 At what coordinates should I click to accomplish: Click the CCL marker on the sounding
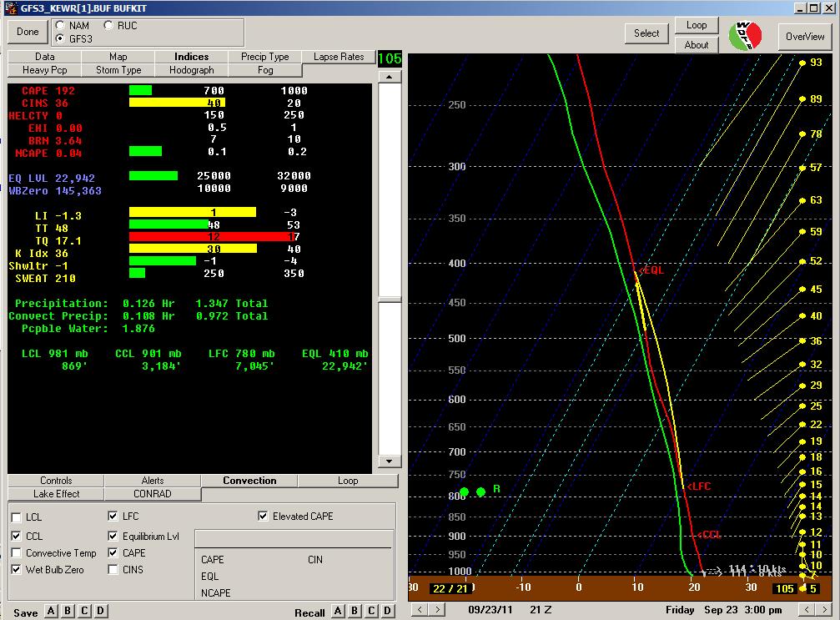click(709, 534)
